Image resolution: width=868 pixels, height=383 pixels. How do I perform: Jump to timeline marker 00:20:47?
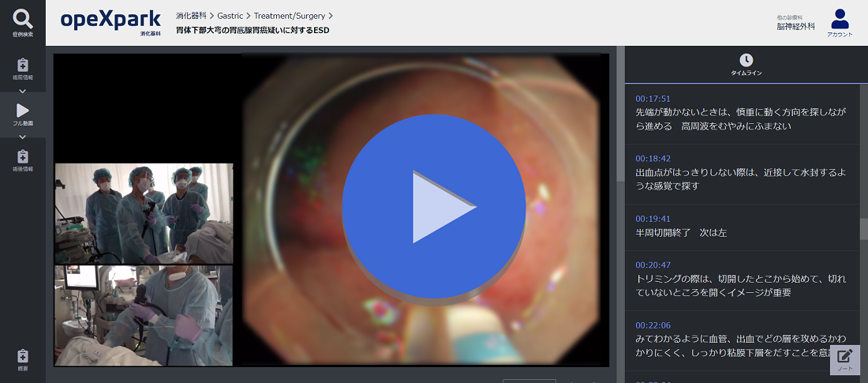pyautogui.click(x=653, y=265)
